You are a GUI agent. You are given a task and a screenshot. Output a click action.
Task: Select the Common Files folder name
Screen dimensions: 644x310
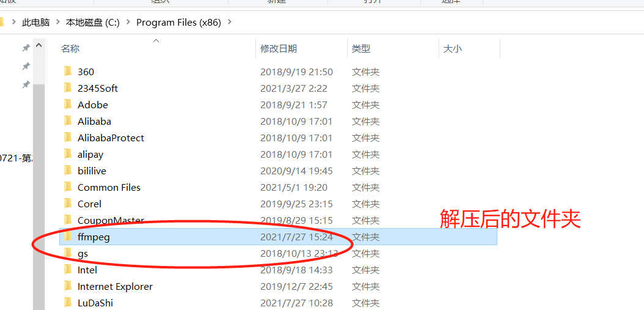click(109, 188)
